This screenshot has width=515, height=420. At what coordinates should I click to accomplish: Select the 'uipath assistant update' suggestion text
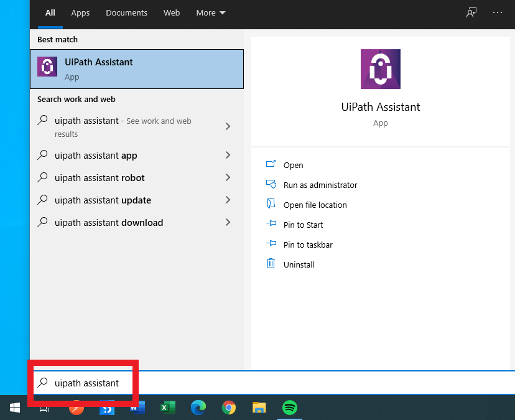pyautogui.click(x=103, y=200)
